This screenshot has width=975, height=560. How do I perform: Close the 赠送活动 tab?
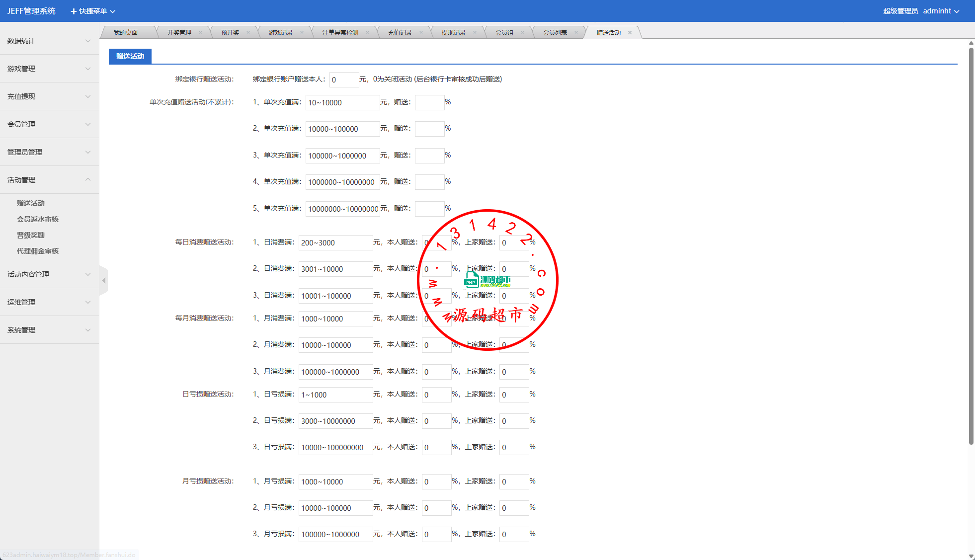pos(630,33)
